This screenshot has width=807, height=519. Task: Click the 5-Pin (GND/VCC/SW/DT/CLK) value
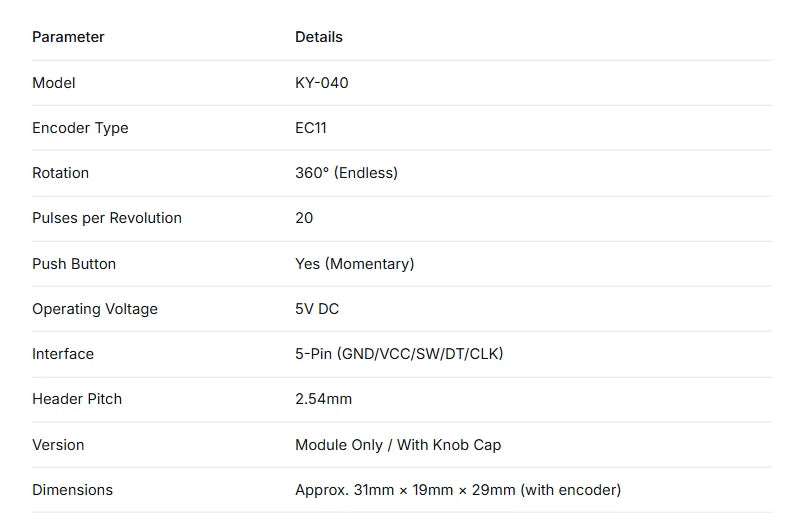pyautogui.click(x=399, y=354)
